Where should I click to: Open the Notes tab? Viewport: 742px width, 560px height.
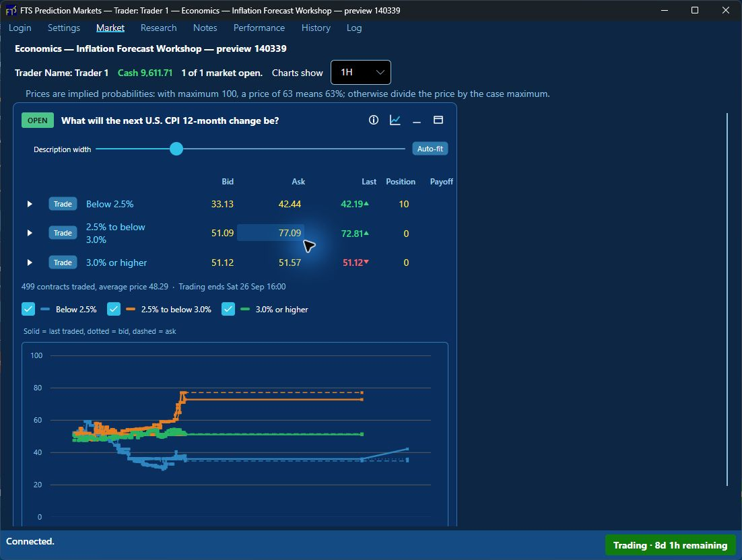[205, 28]
